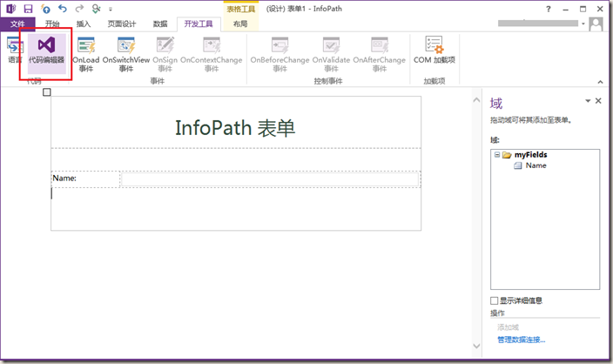This screenshot has width=613, height=364.
Task: Click the Name text box control
Action: (x=270, y=179)
